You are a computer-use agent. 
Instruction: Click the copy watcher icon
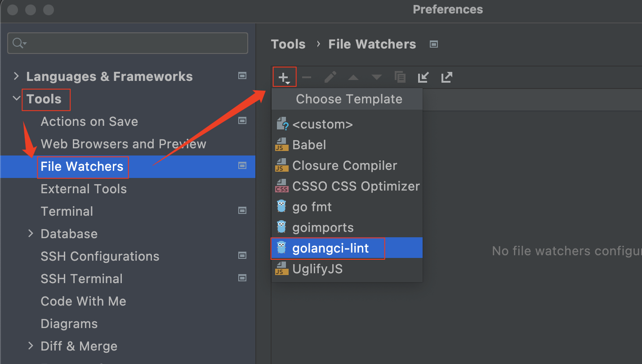(400, 77)
